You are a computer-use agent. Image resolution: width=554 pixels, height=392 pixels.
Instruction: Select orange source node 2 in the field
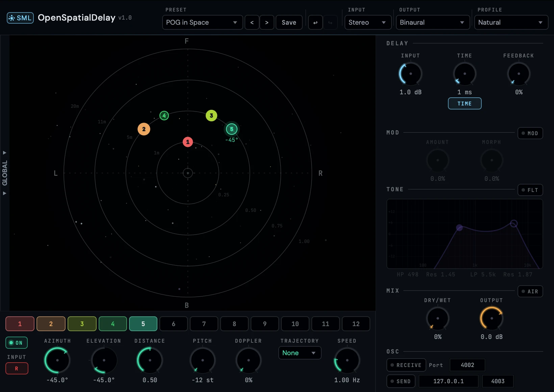tap(144, 129)
